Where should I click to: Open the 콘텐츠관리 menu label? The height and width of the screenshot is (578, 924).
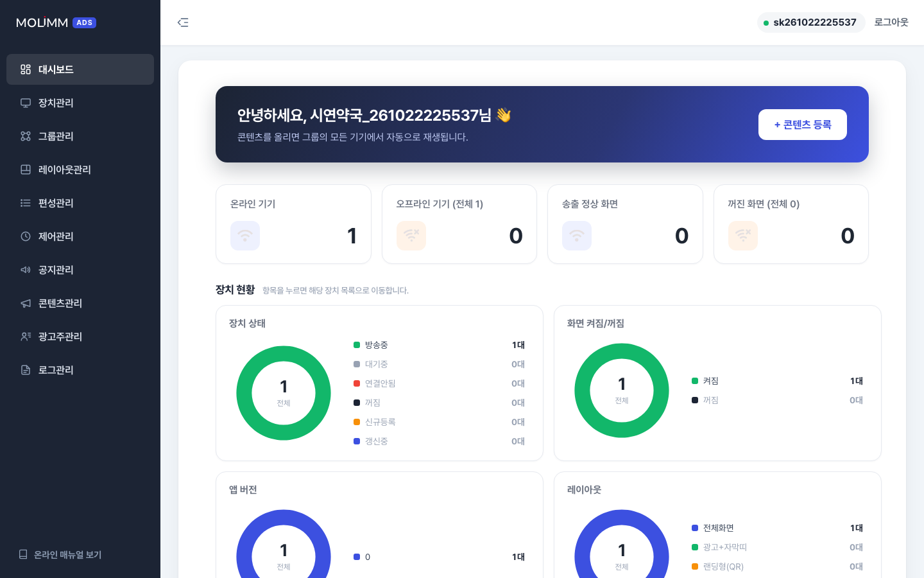pyautogui.click(x=60, y=303)
